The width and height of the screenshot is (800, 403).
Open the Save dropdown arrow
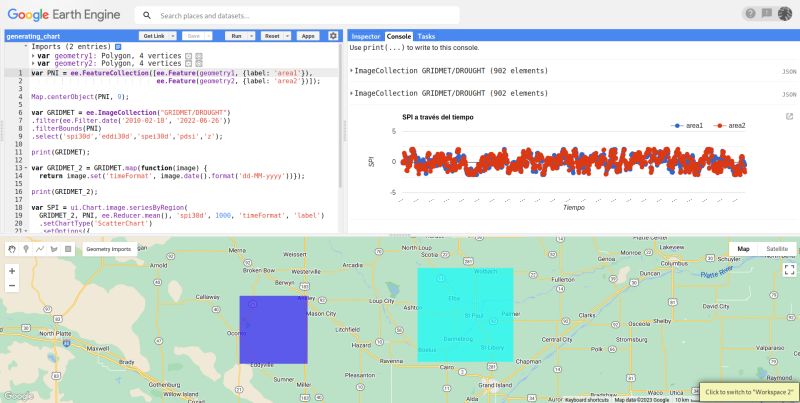point(208,36)
